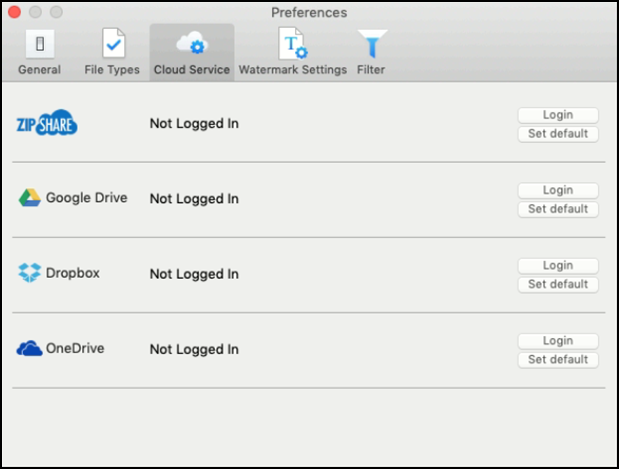The width and height of the screenshot is (619, 469).
Task: Switch to the Cloud Service tab label
Action: coord(192,70)
